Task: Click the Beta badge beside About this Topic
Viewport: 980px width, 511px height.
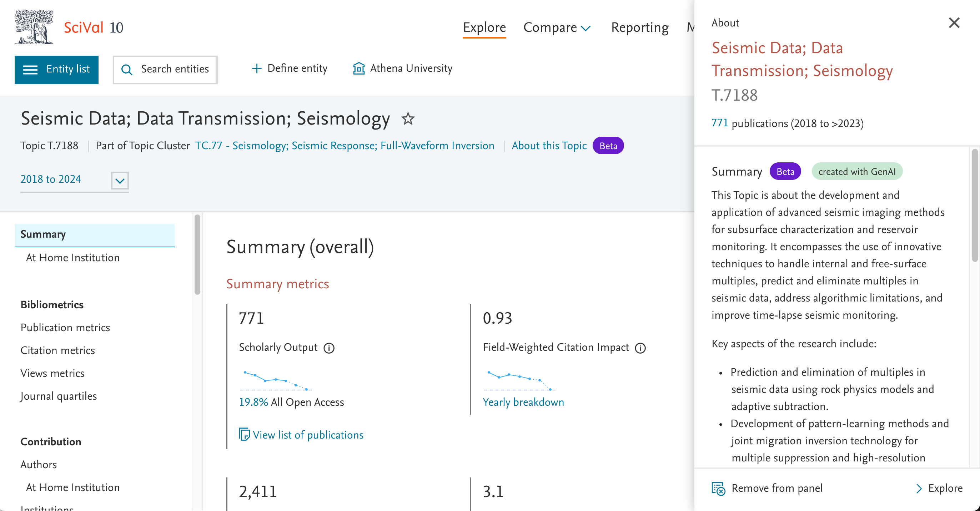Action: point(608,146)
